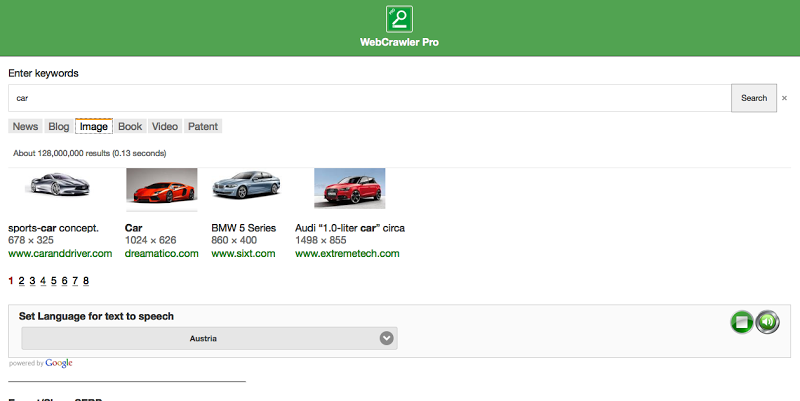800x401 pixels.
Task: Focus the keywords input field containing car
Action: [369, 98]
